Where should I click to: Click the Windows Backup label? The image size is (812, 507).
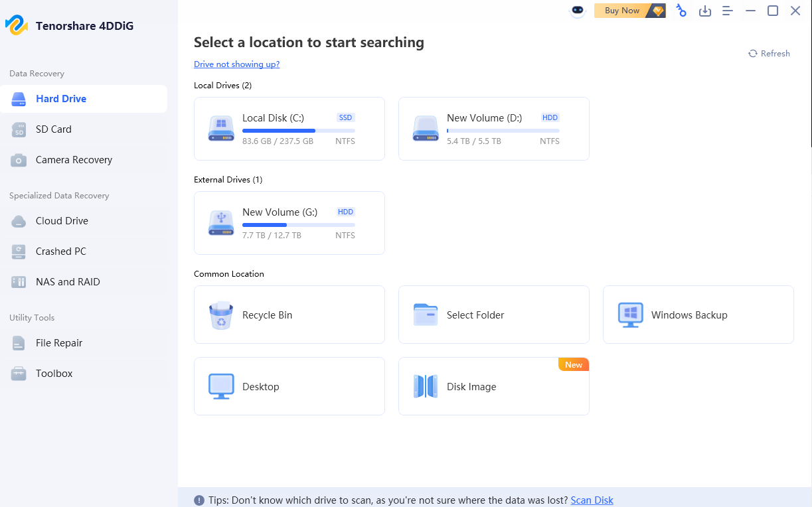coord(689,315)
